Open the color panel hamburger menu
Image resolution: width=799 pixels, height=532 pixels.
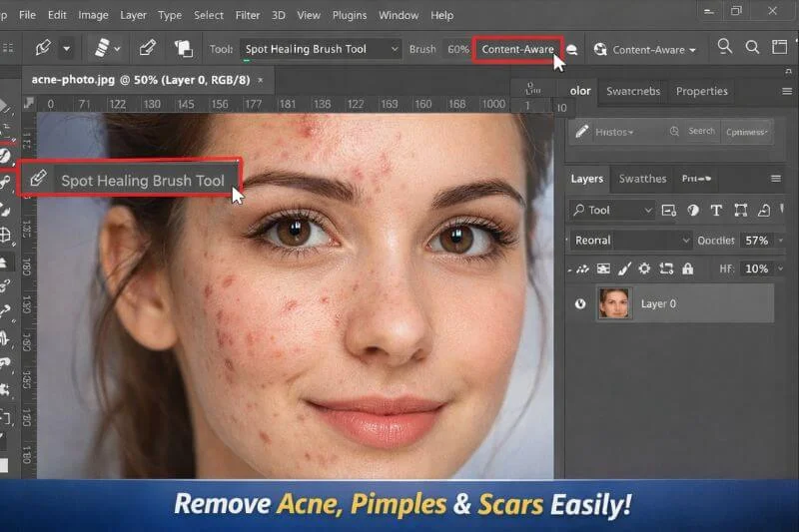[787, 91]
